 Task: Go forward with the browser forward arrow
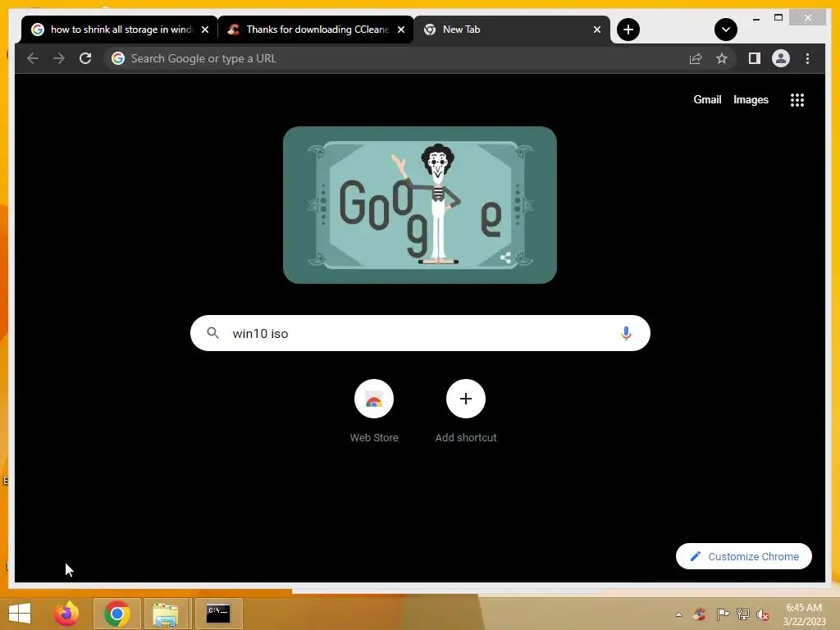point(59,58)
